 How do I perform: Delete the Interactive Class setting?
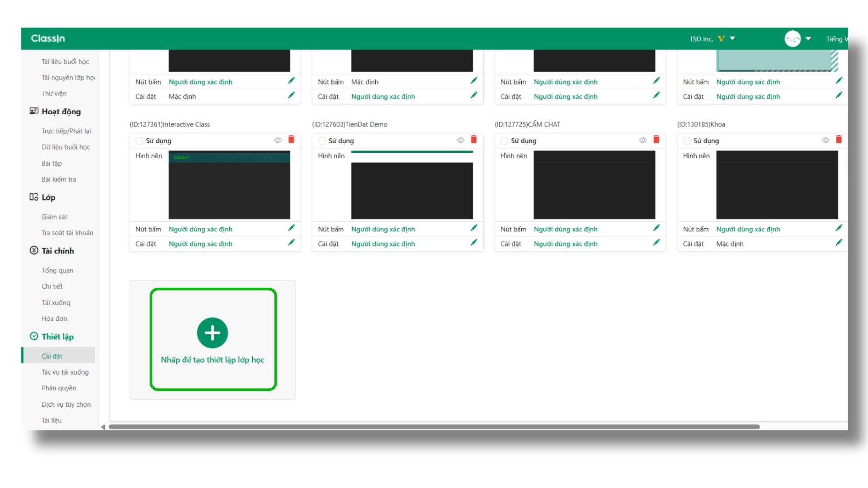[291, 140]
